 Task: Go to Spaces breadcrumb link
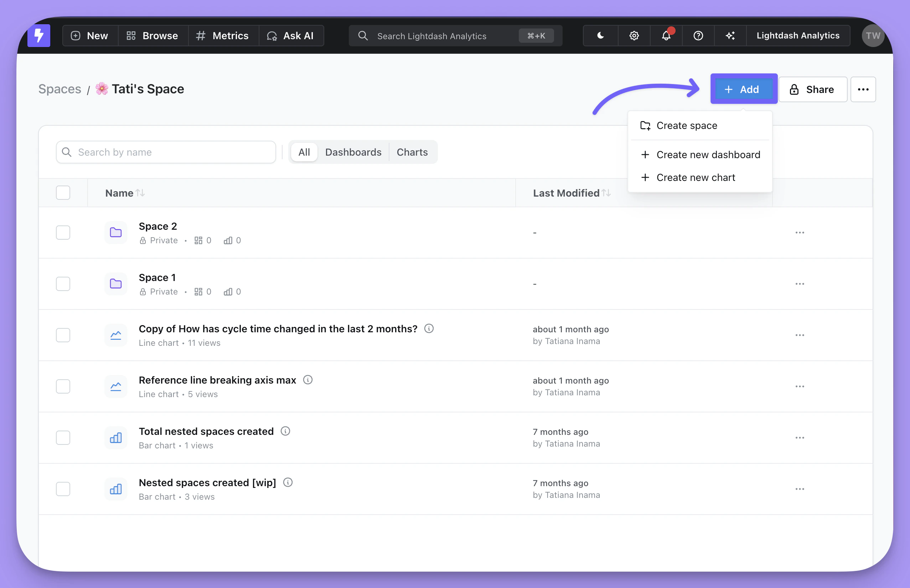(x=60, y=89)
